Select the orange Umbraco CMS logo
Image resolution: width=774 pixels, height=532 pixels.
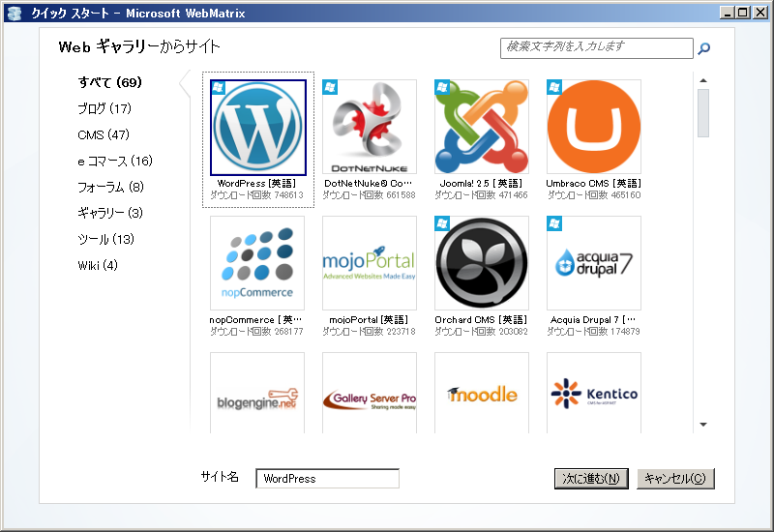[594, 127]
